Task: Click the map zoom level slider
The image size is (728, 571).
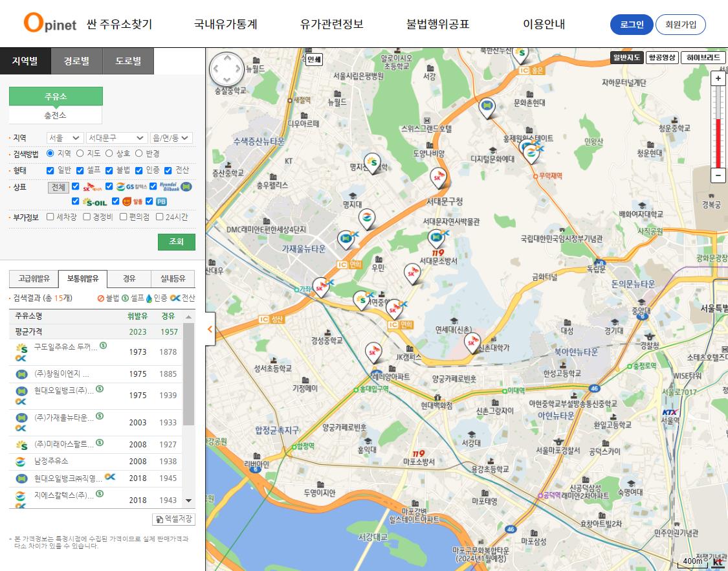Action: pyautogui.click(x=718, y=127)
